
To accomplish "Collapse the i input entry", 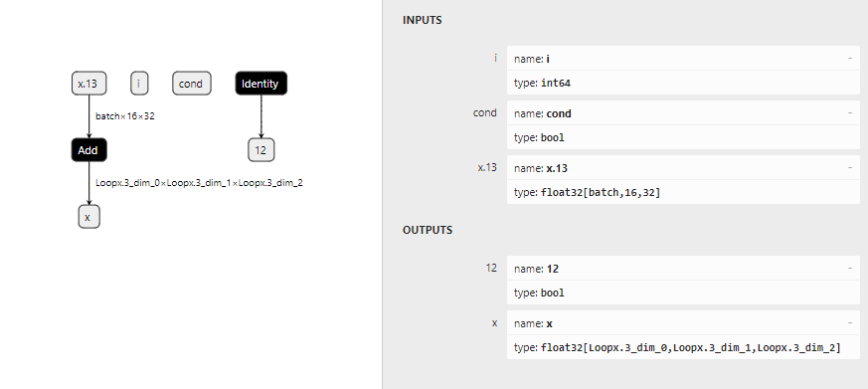I will tap(850, 58).
